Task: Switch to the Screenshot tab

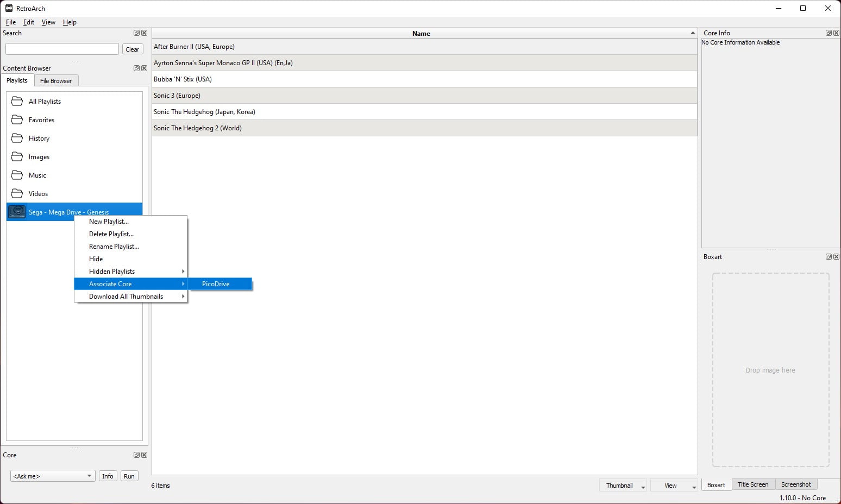Action: coord(796,484)
